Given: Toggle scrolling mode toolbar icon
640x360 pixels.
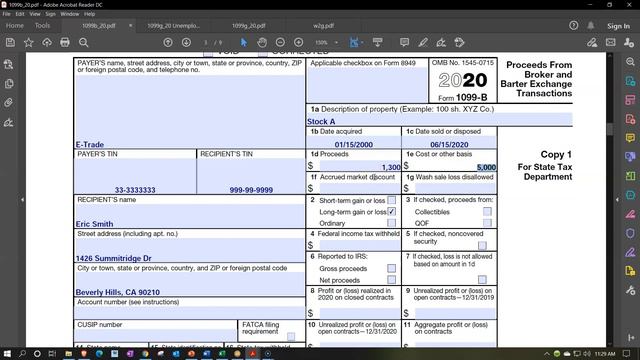Looking at the screenshot, I should (378, 42).
